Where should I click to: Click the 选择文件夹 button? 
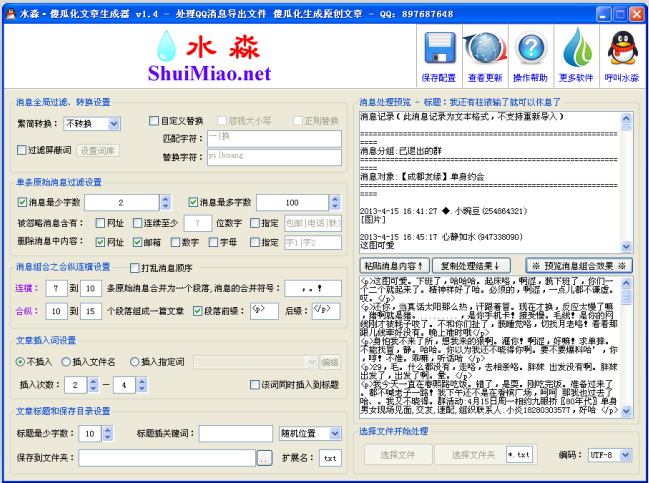[x=474, y=455]
